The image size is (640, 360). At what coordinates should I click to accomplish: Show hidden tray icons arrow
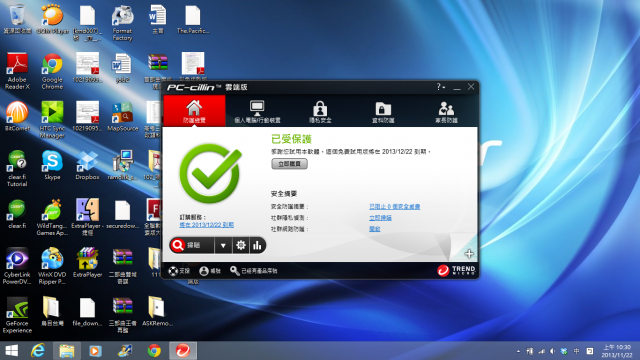click(518, 351)
